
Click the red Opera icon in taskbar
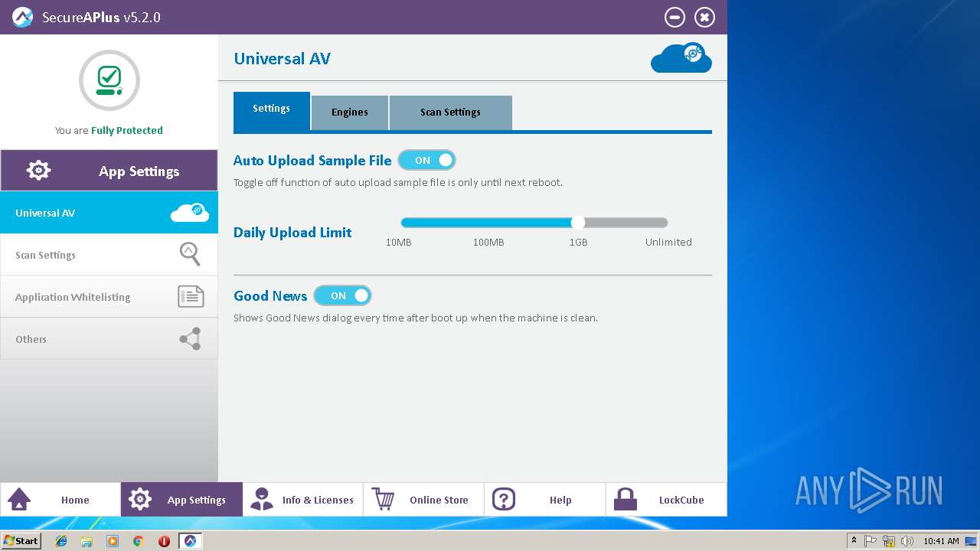point(164,541)
